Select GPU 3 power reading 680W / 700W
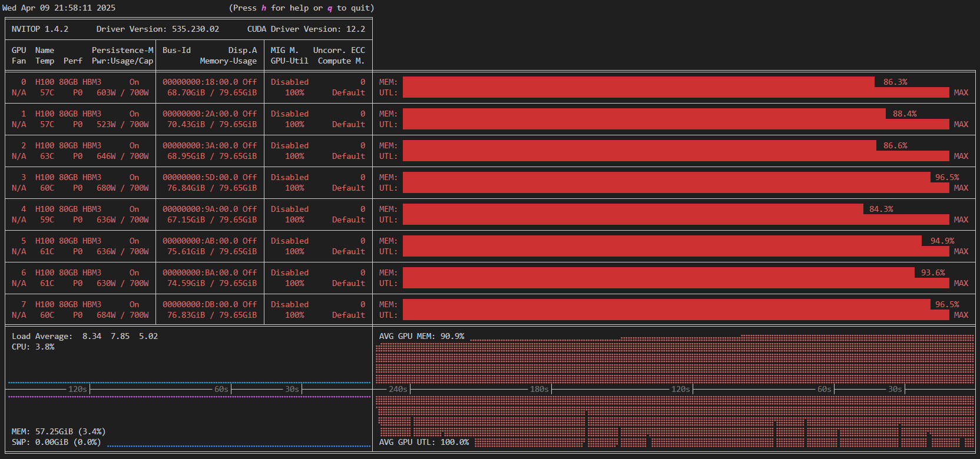Image resolution: width=980 pixels, height=459 pixels. (122, 188)
